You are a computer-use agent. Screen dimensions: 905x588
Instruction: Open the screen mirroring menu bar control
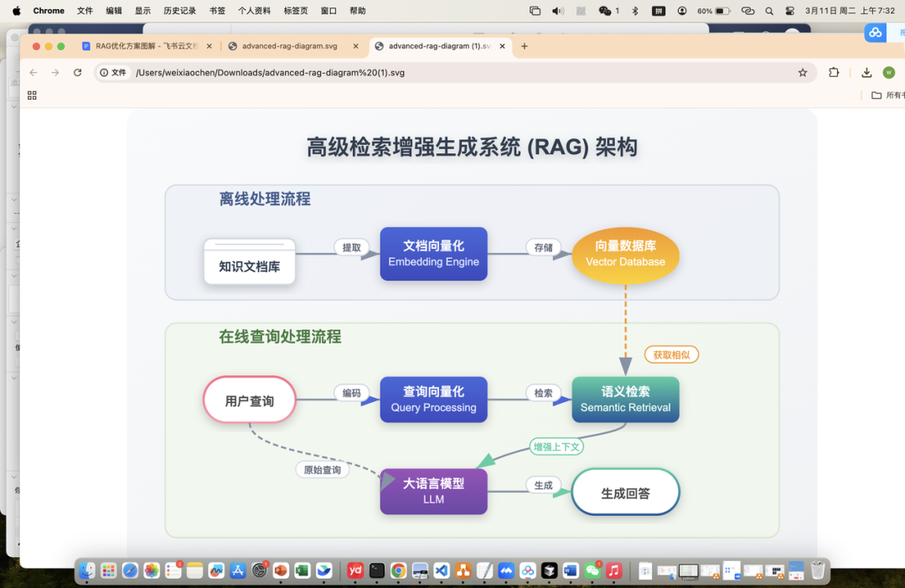[536, 11]
